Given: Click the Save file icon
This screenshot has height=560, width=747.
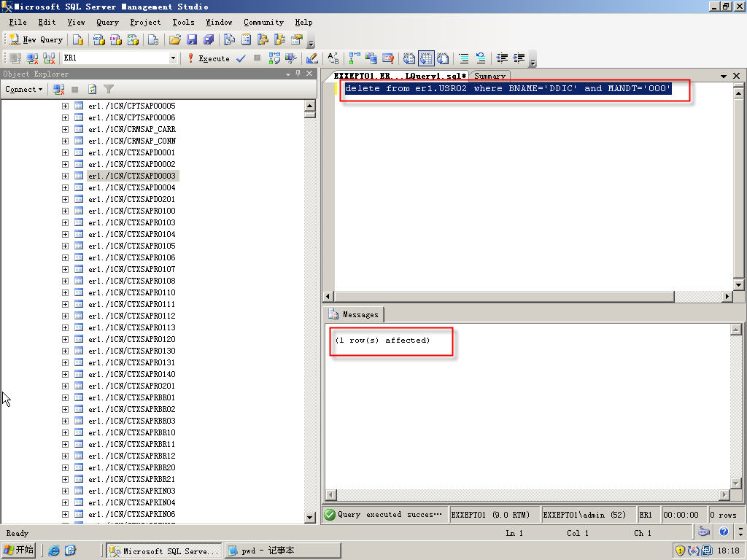Looking at the screenshot, I should 192,39.
